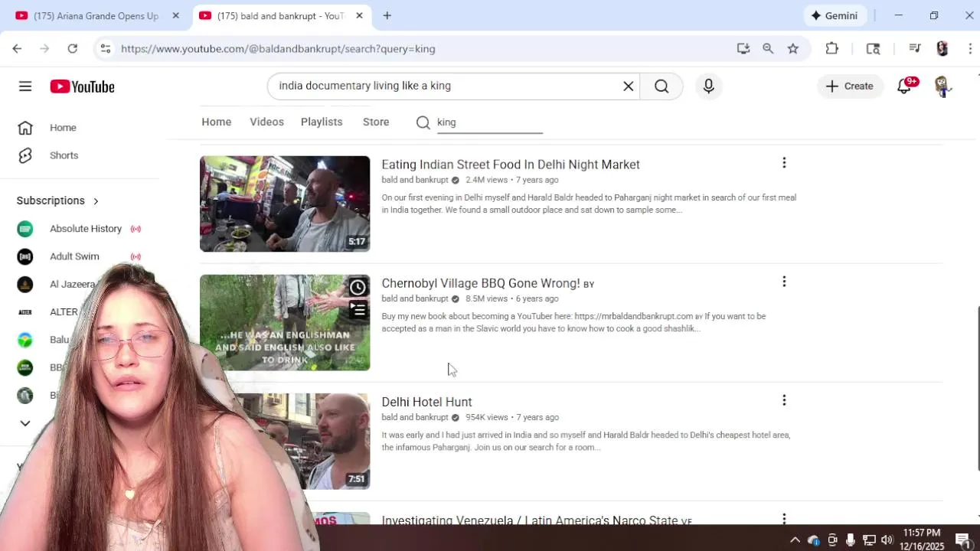980x551 pixels.
Task: Open new browser tab
Action: tap(387, 15)
